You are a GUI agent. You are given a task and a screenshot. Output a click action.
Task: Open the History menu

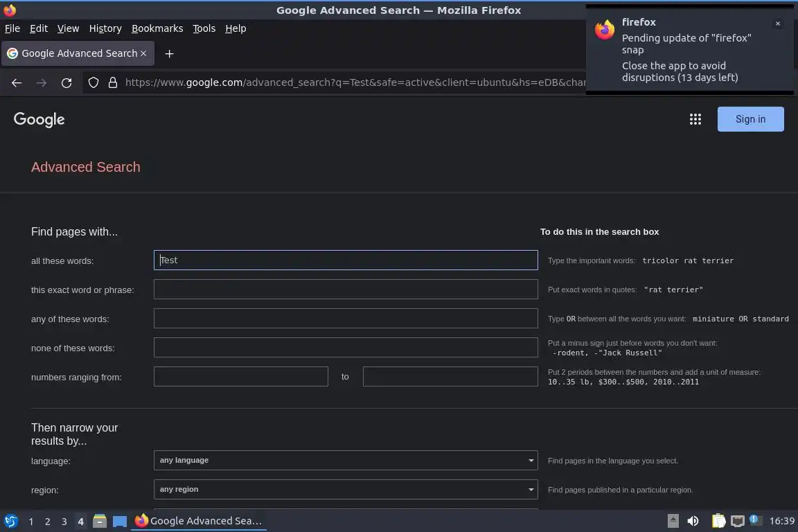[105, 28]
